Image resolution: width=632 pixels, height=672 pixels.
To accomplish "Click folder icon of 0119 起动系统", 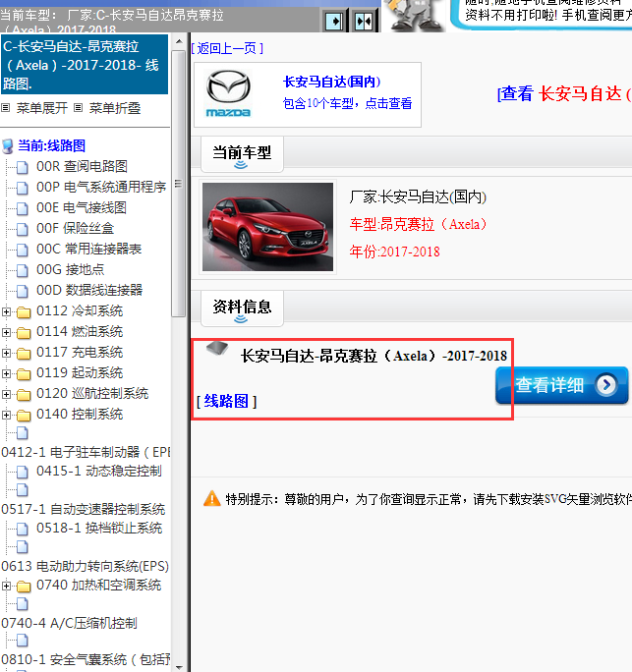I will pos(24,373).
